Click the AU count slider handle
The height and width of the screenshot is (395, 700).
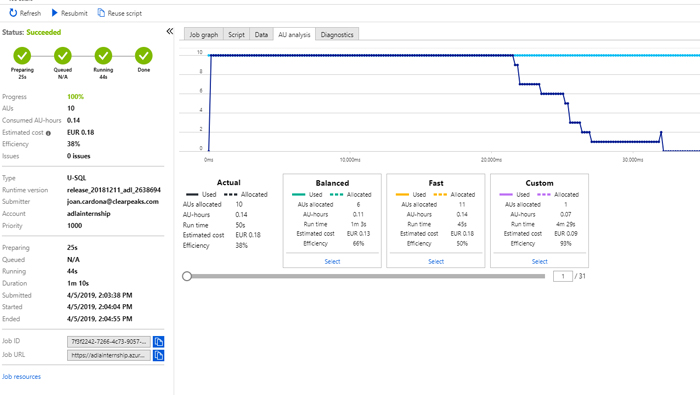pyautogui.click(x=187, y=276)
